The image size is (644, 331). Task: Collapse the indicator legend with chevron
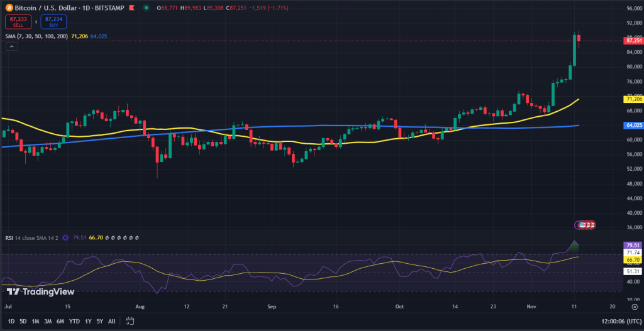tap(11, 46)
